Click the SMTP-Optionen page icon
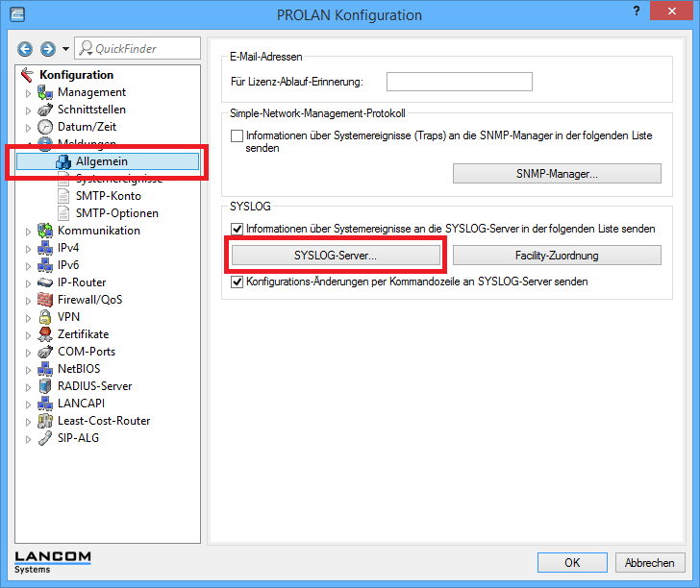The height and width of the screenshot is (588, 700). point(63,213)
